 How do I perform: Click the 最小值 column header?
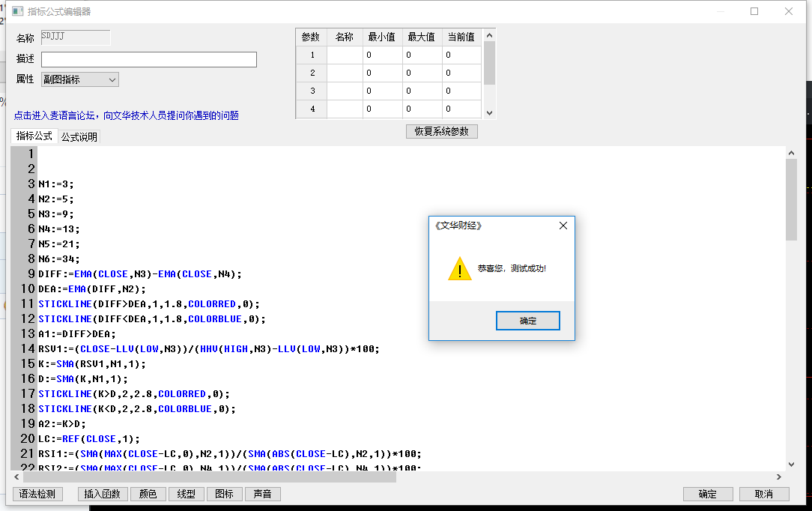tap(382, 37)
